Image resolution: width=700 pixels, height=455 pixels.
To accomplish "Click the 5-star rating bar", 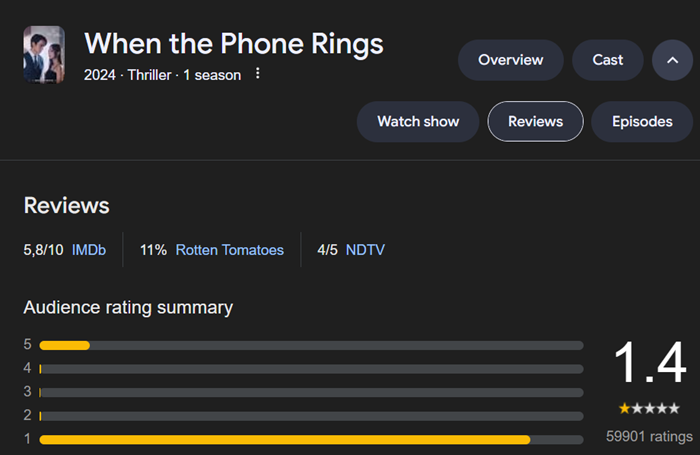I will (x=311, y=345).
